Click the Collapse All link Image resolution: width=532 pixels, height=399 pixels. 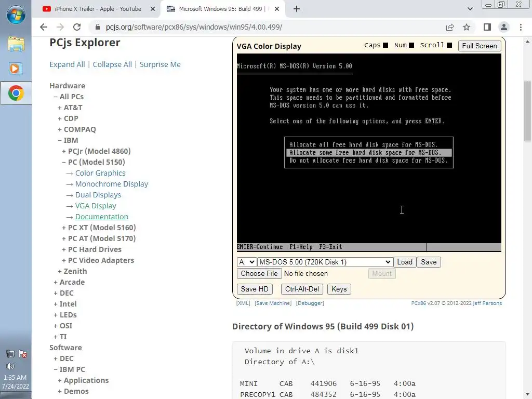pyautogui.click(x=112, y=64)
